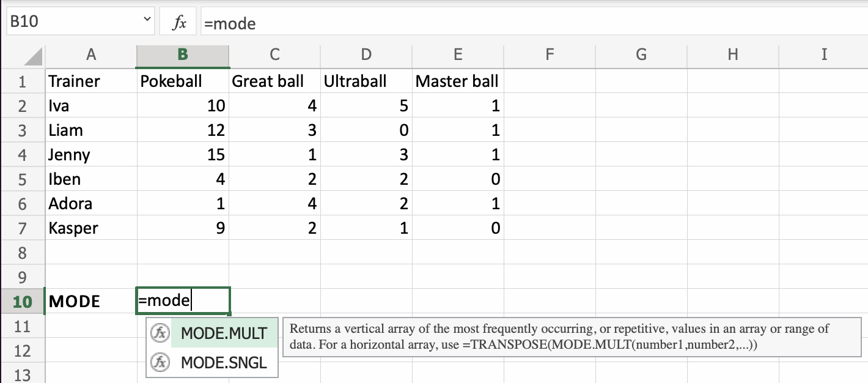Click the fx insert function icon

[x=178, y=23]
